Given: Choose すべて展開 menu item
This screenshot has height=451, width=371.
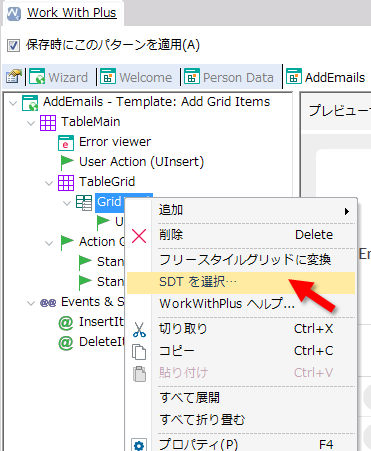Looking at the screenshot, I should pyautogui.click(x=241, y=398).
